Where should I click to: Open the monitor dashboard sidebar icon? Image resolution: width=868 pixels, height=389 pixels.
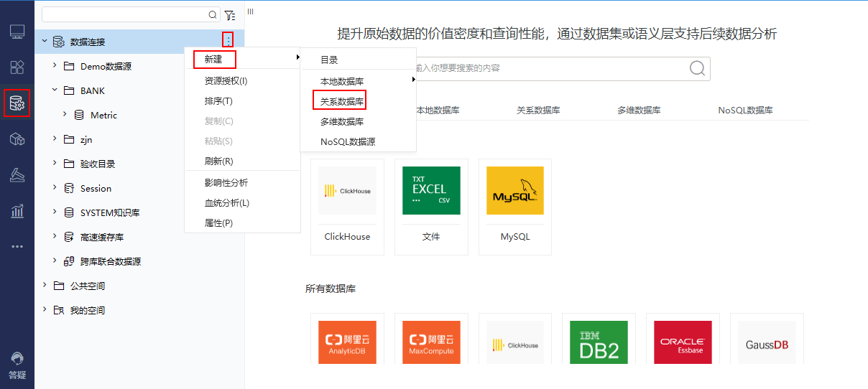(x=17, y=32)
